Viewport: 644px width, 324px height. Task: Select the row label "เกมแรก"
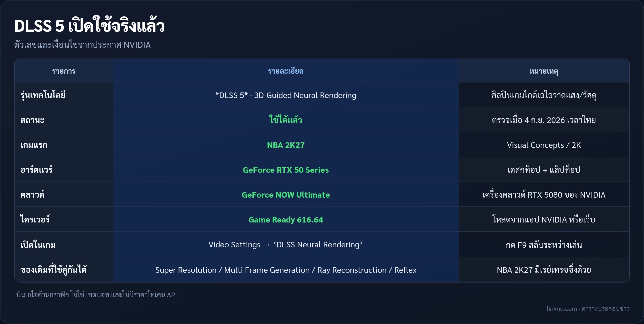coord(34,145)
